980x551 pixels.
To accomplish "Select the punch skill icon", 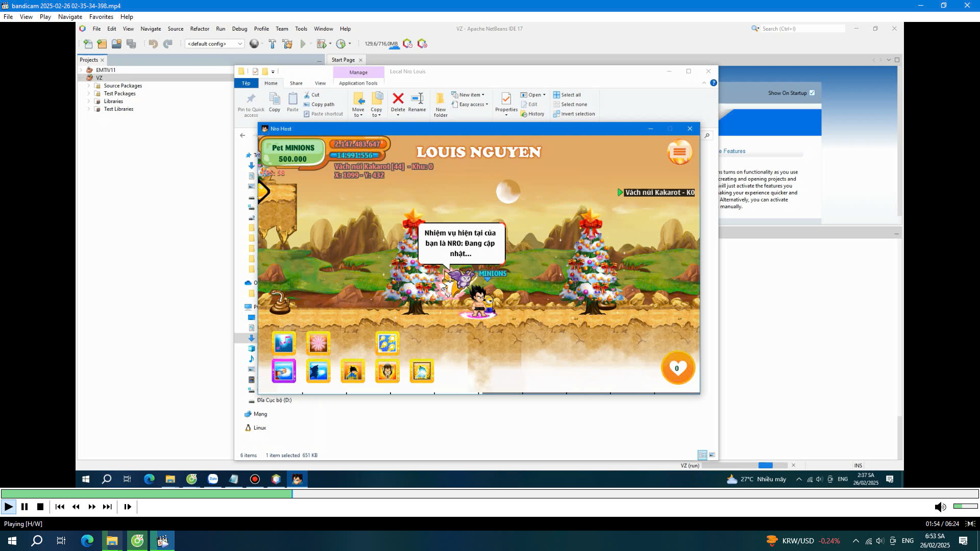I will (x=284, y=371).
